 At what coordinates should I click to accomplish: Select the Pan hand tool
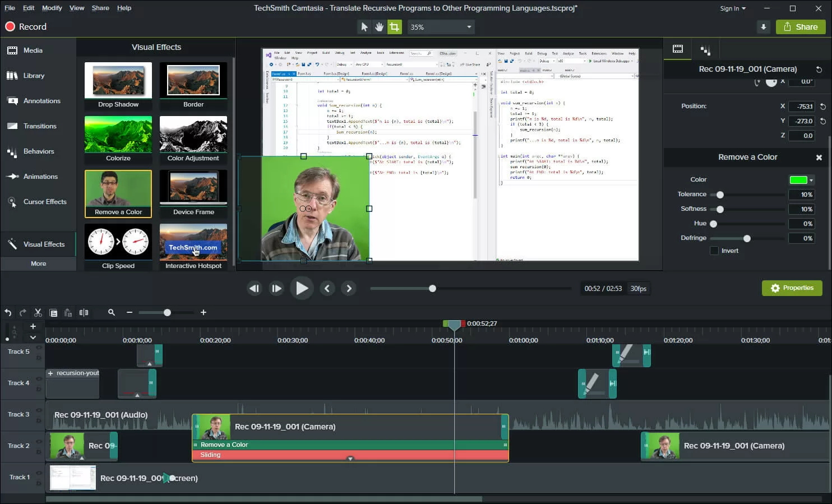point(379,26)
